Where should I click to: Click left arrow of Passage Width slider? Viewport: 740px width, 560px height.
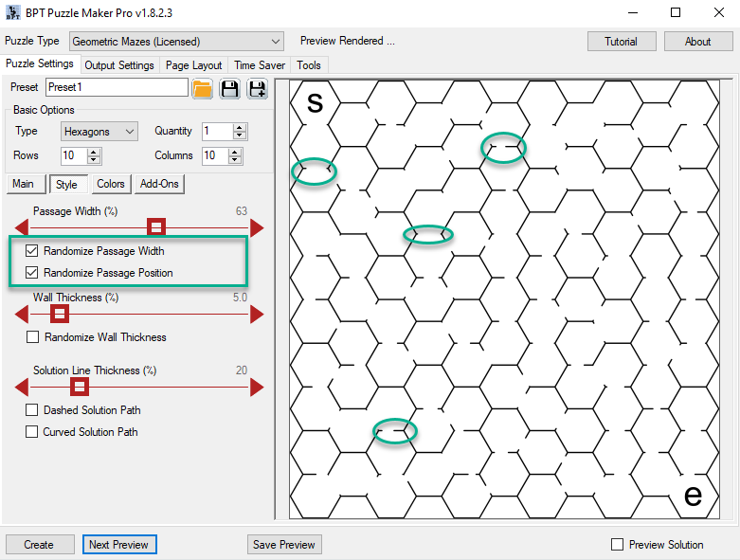[x=21, y=227]
